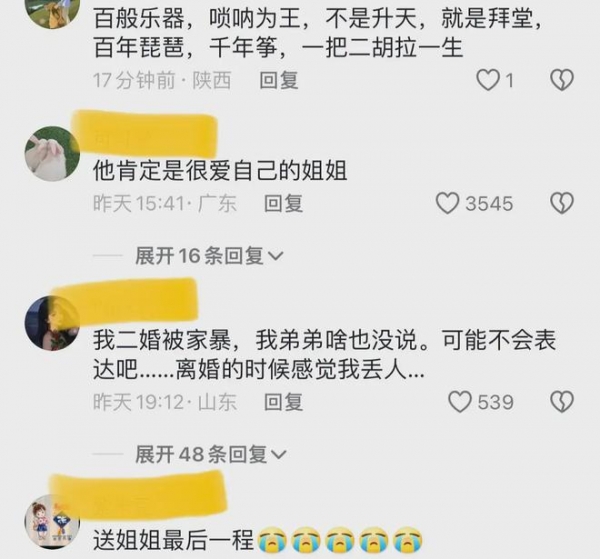Tap the hidden username above 我二婚被家暴

(124, 300)
